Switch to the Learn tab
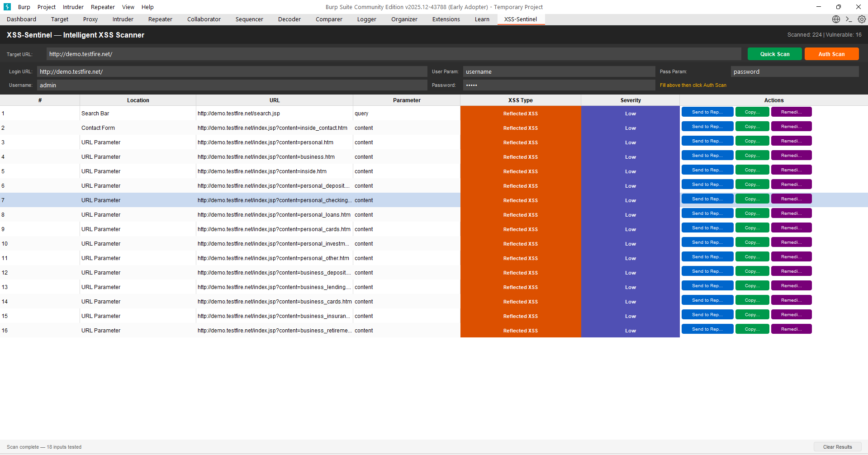This screenshot has height=455, width=868. pyautogui.click(x=482, y=19)
